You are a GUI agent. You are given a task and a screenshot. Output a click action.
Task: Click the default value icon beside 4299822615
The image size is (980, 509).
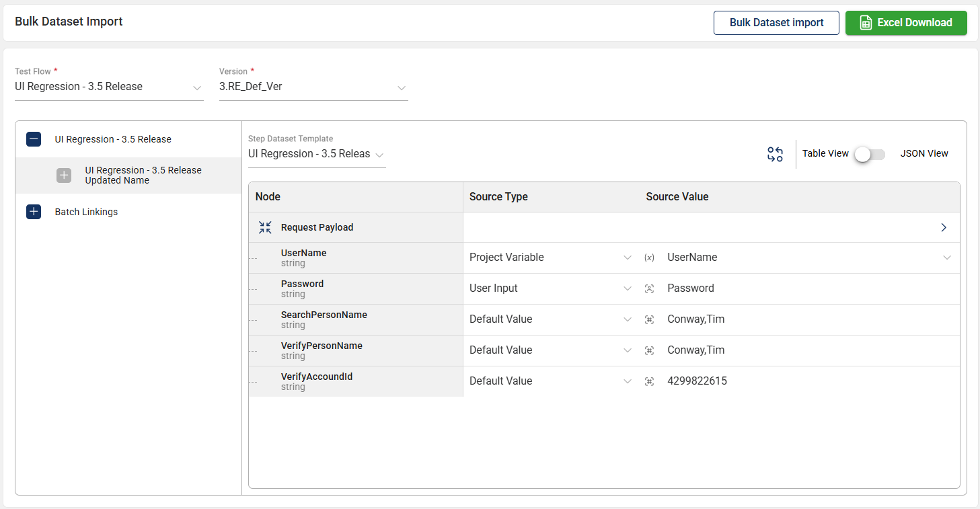click(649, 381)
